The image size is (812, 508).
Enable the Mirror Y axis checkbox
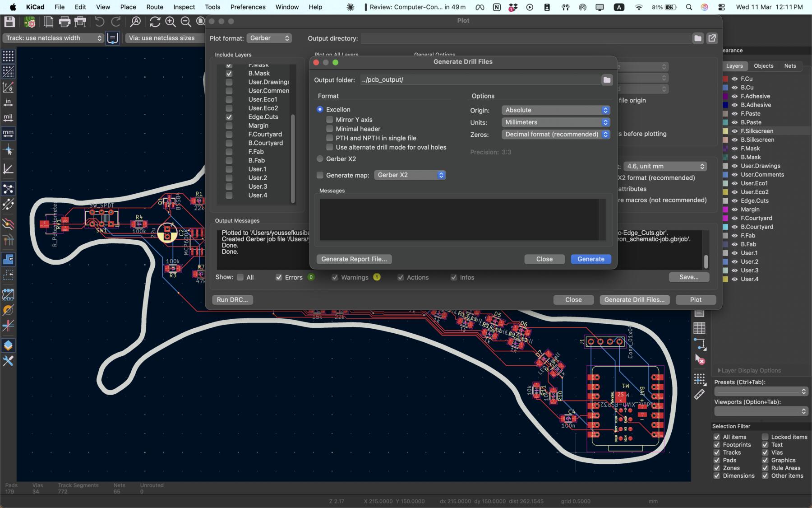[x=330, y=119]
